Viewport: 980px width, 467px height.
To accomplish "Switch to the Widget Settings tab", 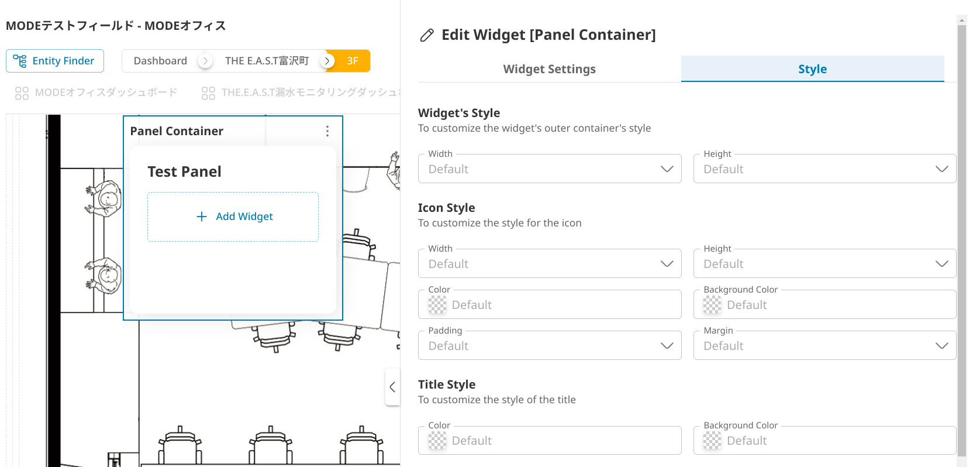I will click(x=549, y=69).
